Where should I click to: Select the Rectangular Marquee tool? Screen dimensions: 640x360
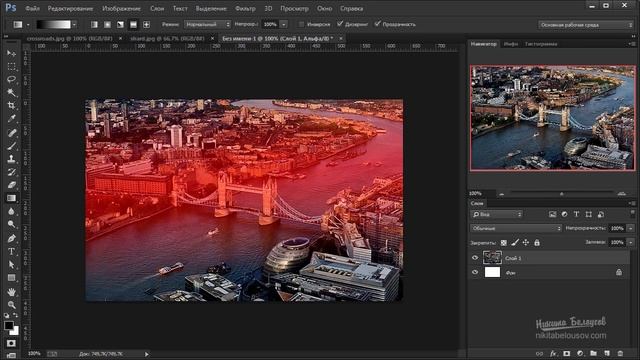tap(11, 66)
